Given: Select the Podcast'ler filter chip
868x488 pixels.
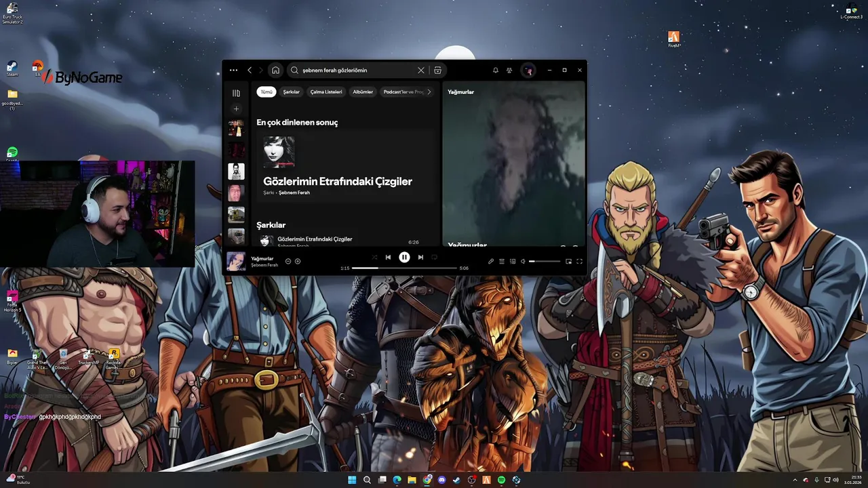Looking at the screenshot, I should (x=403, y=91).
